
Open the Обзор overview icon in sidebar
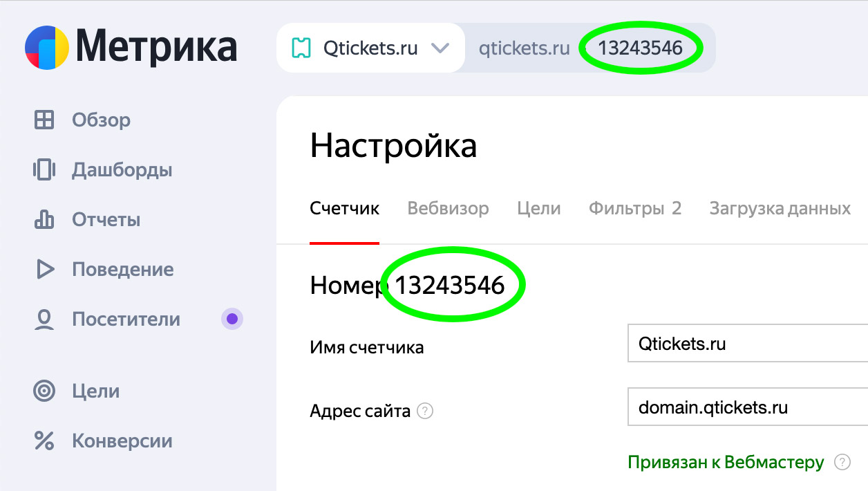(x=45, y=119)
